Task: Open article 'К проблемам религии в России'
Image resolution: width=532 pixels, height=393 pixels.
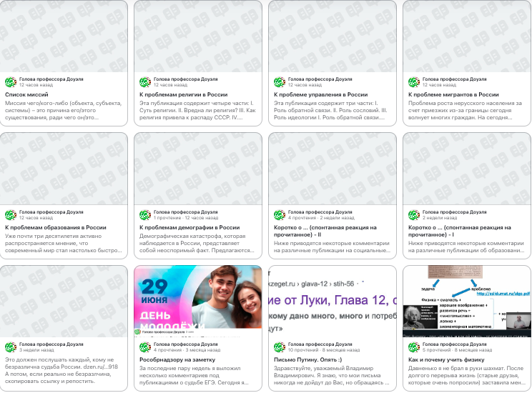Action: pos(184,94)
